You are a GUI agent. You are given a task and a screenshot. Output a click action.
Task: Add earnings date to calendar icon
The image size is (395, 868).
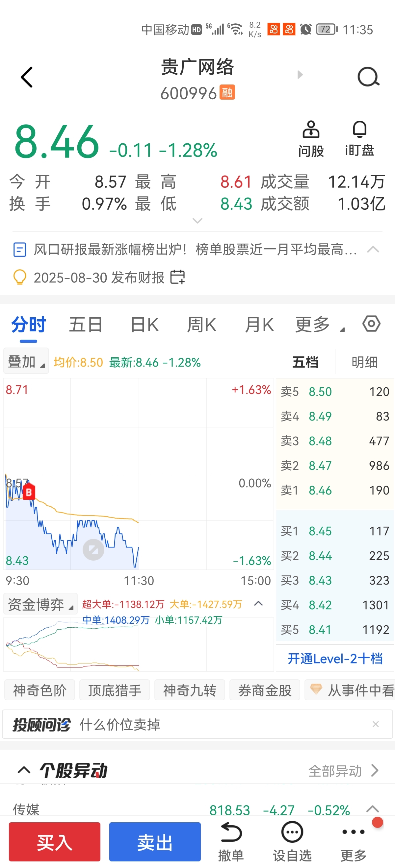click(177, 277)
